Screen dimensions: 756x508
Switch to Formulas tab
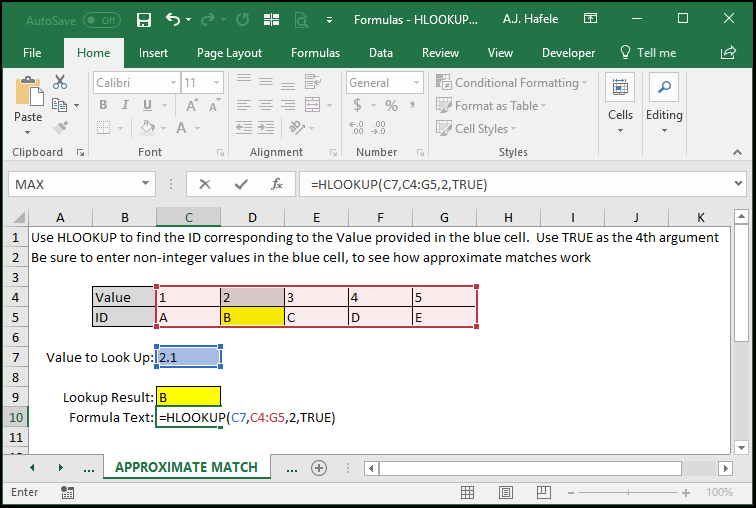point(315,53)
